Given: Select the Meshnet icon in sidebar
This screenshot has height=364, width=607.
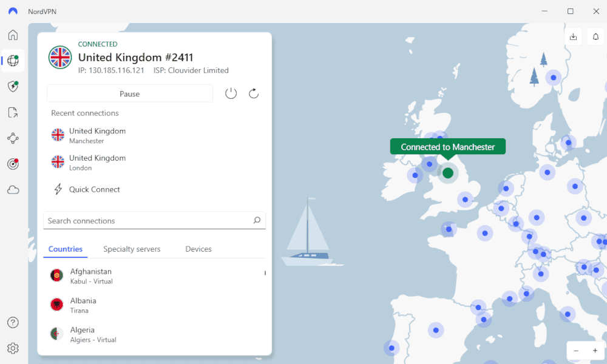Looking at the screenshot, I should (x=13, y=138).
